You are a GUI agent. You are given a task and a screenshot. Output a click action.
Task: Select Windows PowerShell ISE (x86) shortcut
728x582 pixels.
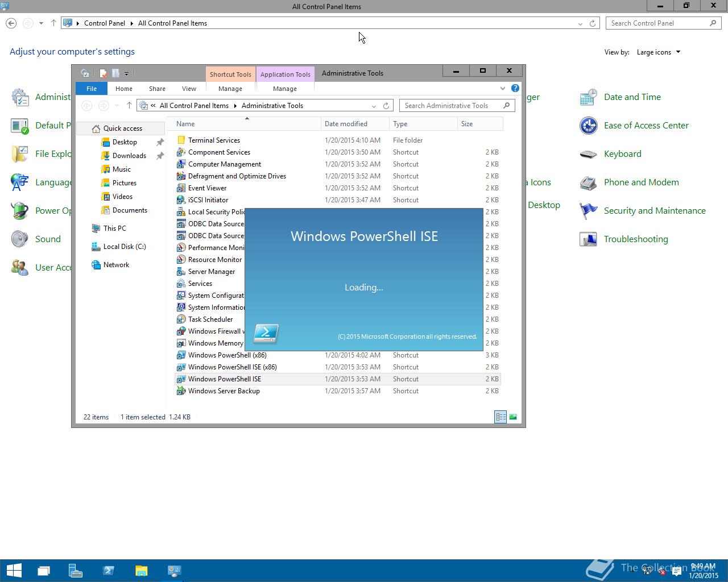coord(232,367)
